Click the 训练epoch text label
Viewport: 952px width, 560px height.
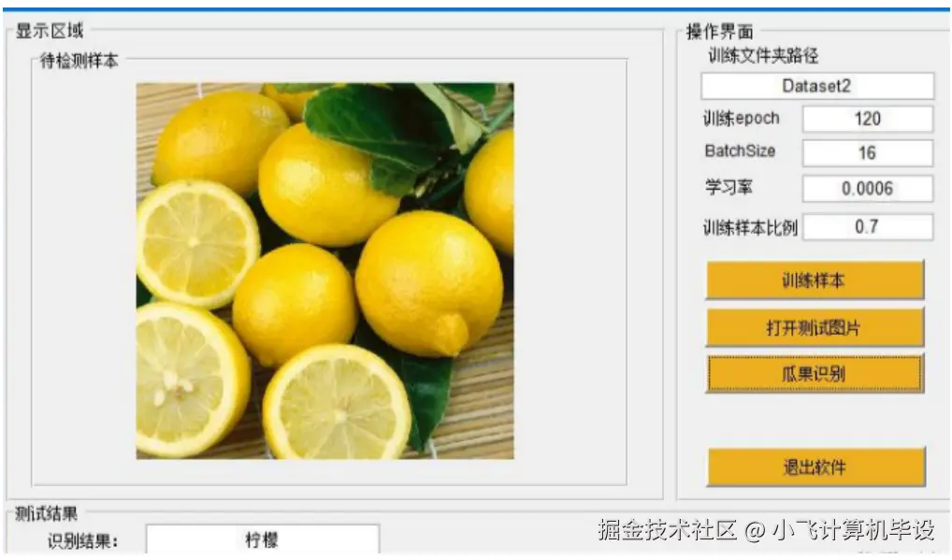pos(737,118)
